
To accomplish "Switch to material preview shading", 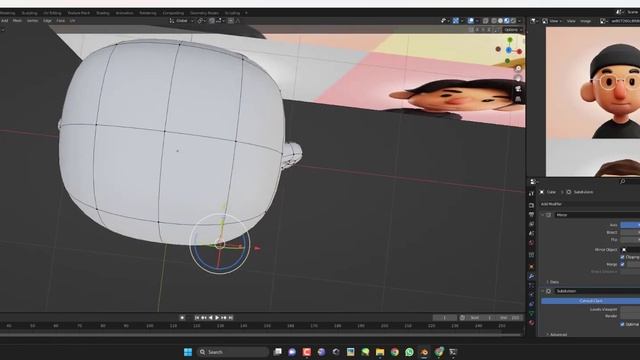I will [x=507, y=20].
